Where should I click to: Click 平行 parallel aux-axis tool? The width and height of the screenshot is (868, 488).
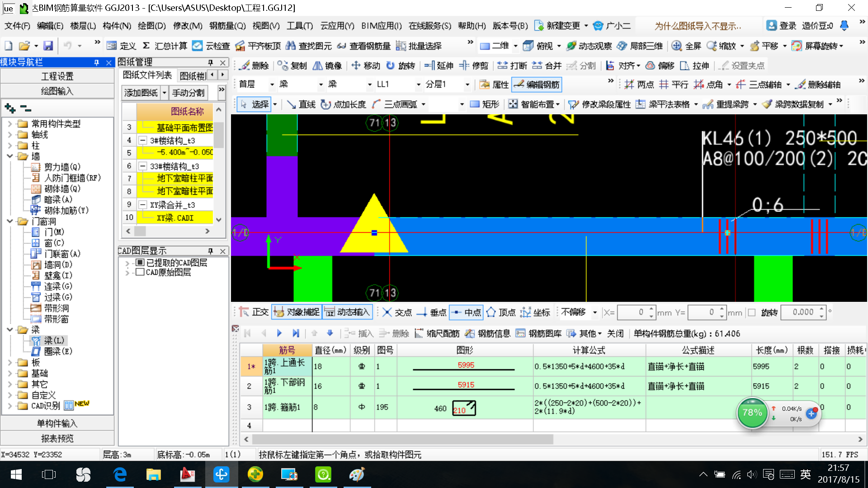[x=674, y=84]
